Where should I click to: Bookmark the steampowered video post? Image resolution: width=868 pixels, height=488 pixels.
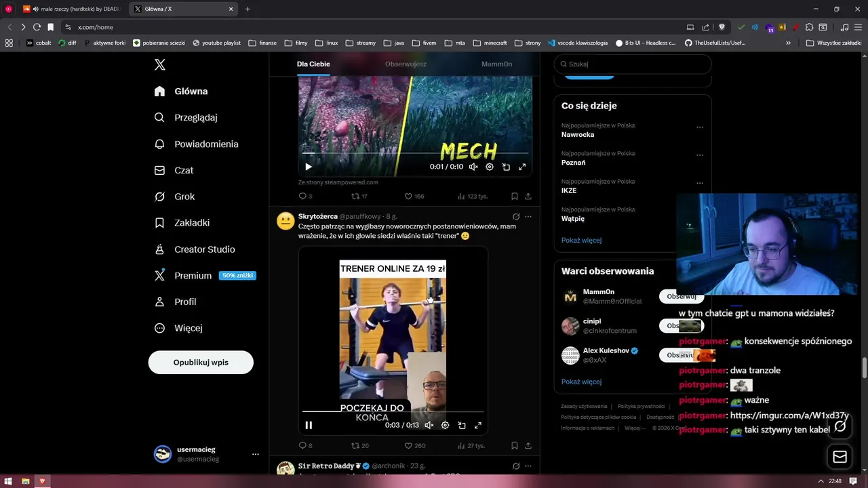[x=514, y=196]
